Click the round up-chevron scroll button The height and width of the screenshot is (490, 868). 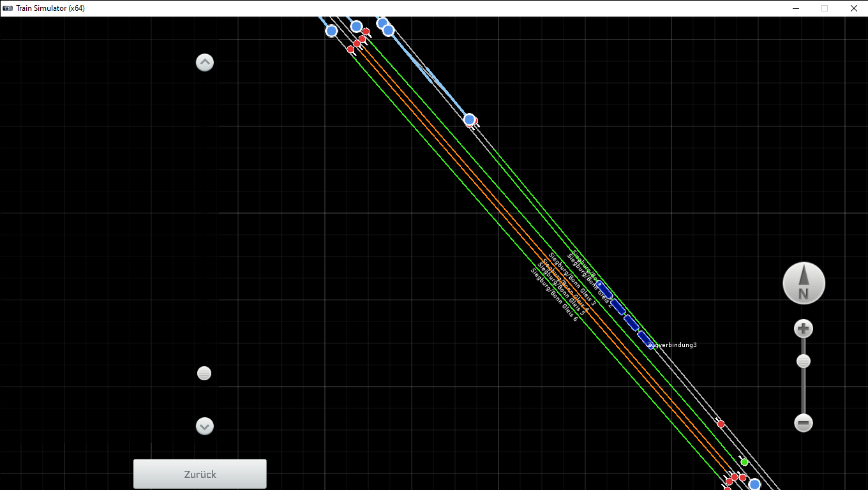[x=204, y=63]
